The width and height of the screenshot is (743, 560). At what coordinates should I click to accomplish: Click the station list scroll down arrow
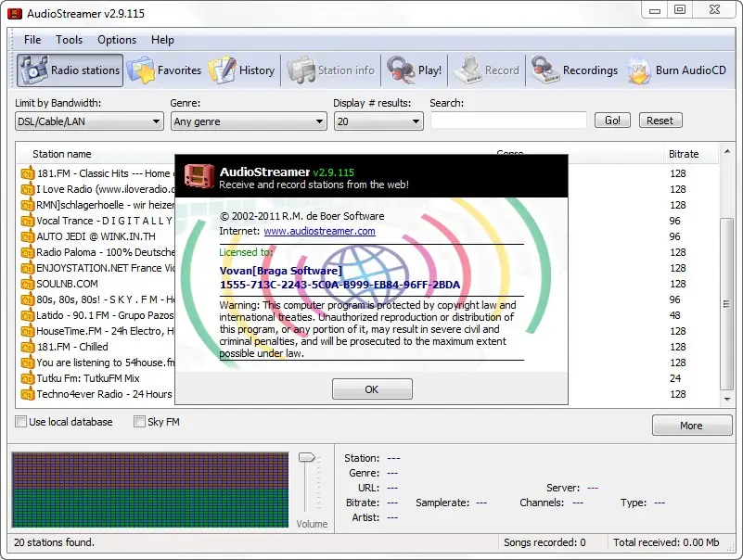click(x=727, y=400)
